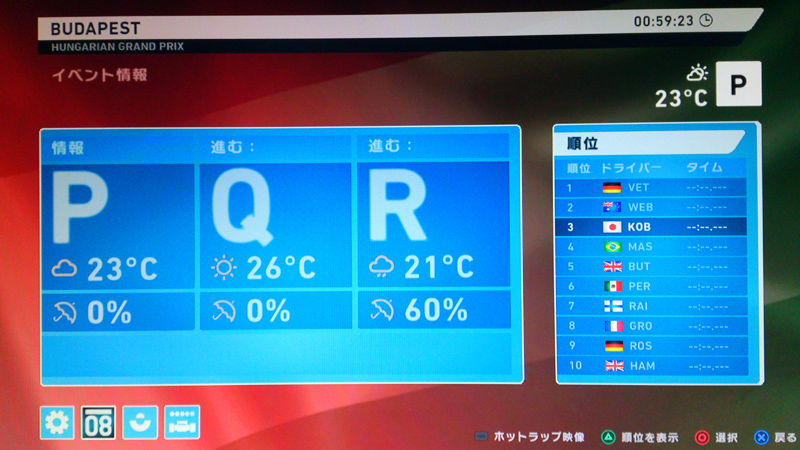The image size is (800, 450).
Task: Click the umbrella icon in Qualifying panel
Action: 224,311
